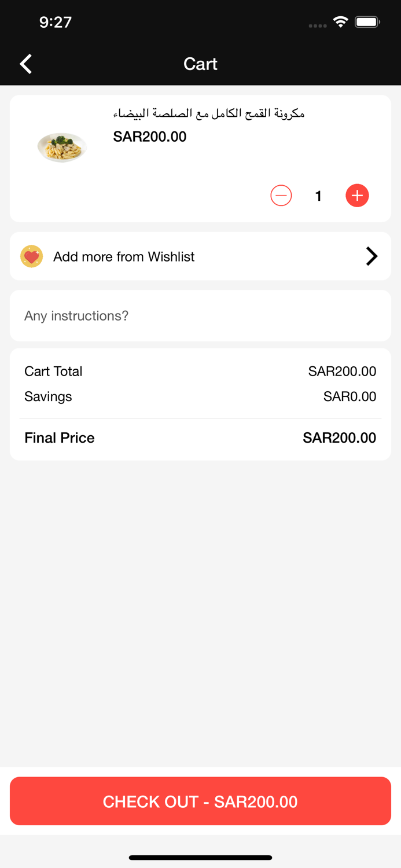Screen dimensions: 401x868
Task: Tap the Cart header title
Action: (200, 64)
